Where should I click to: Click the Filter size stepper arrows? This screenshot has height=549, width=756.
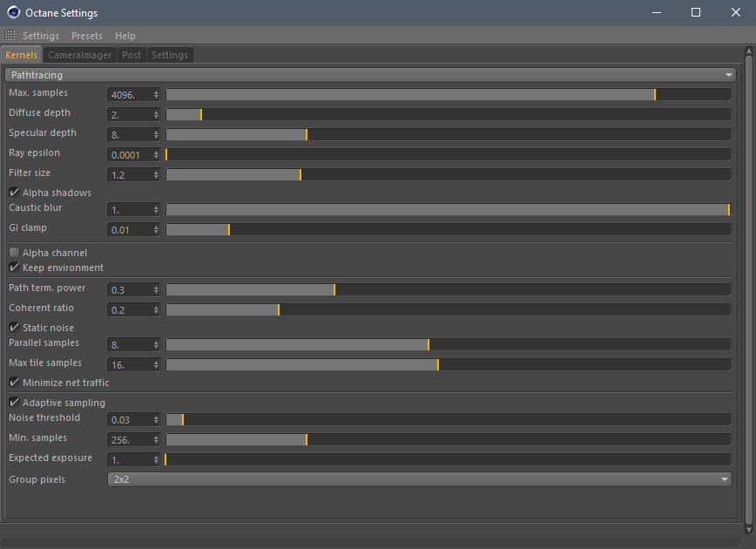click(x=156, y=174)
